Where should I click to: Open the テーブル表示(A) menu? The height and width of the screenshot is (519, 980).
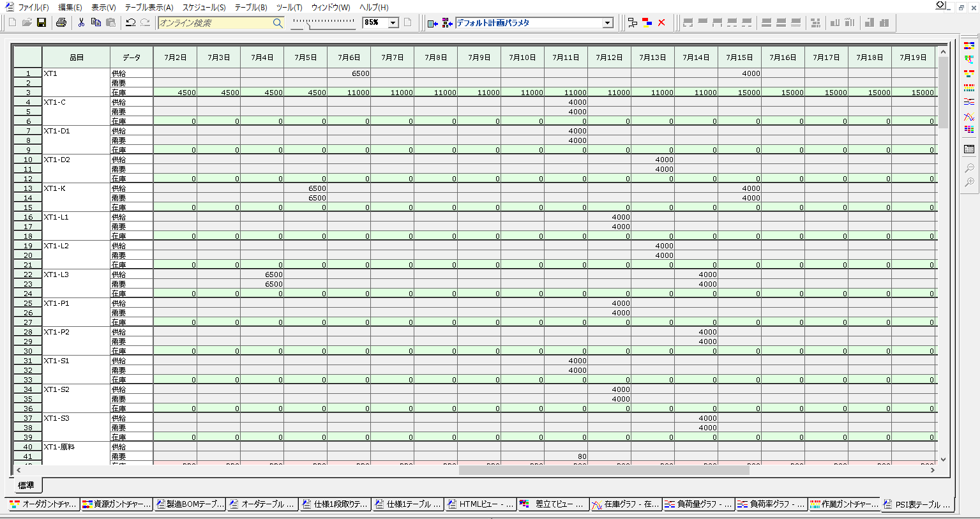point(149,8)
